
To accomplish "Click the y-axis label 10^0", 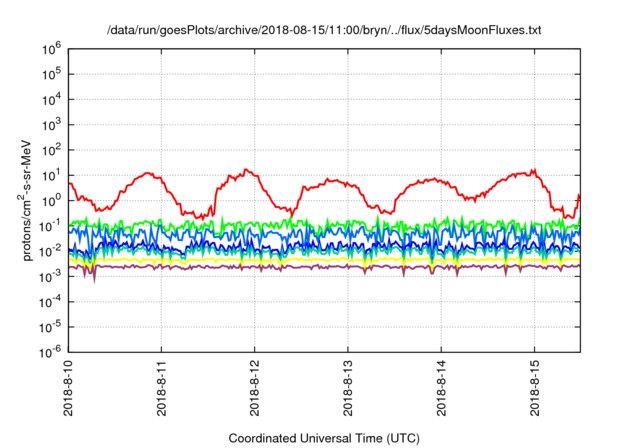I will coord(52,201).
